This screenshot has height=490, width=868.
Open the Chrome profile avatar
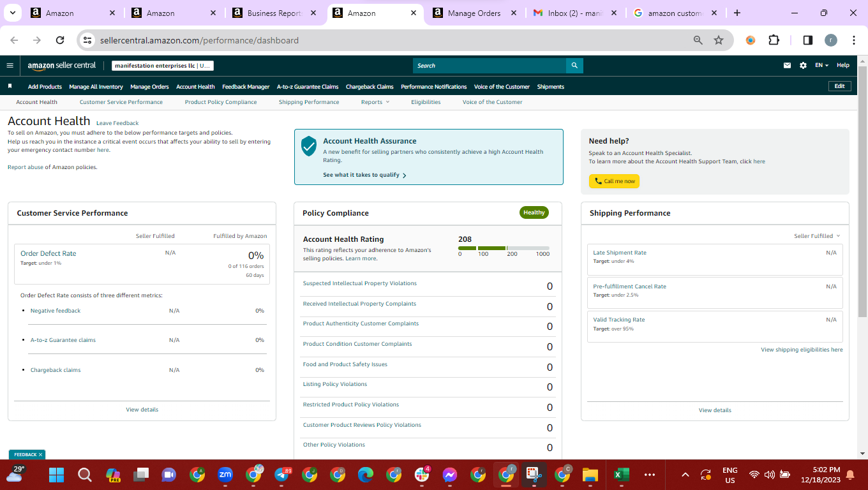(x=830, y=40)
